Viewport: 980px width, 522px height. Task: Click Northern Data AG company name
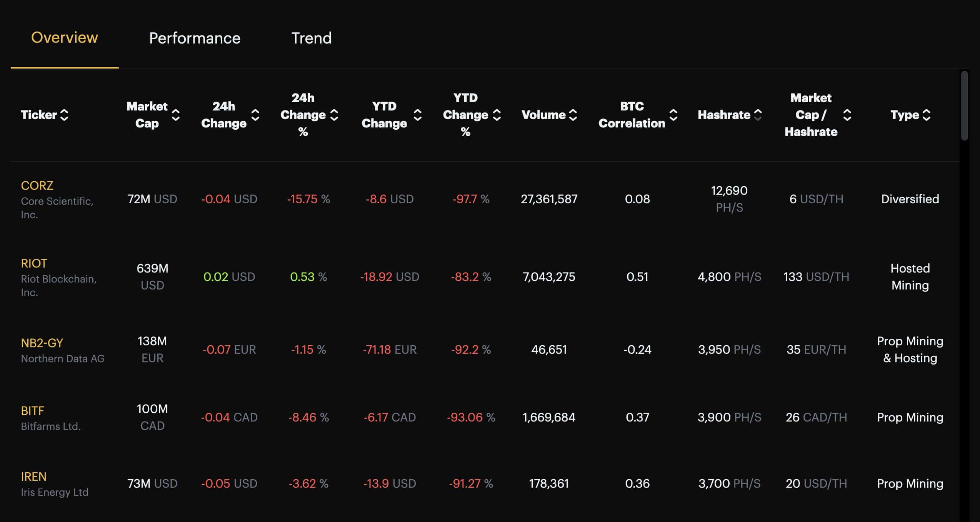click(63, 359)
